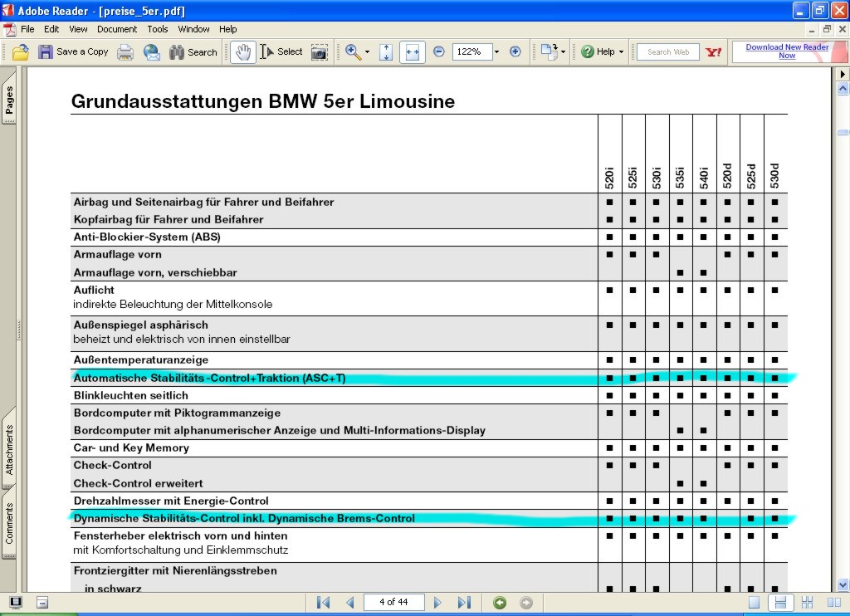
Task: Open the Comments side panel tab
Action: pyautogui.click(x=9, y=523)
